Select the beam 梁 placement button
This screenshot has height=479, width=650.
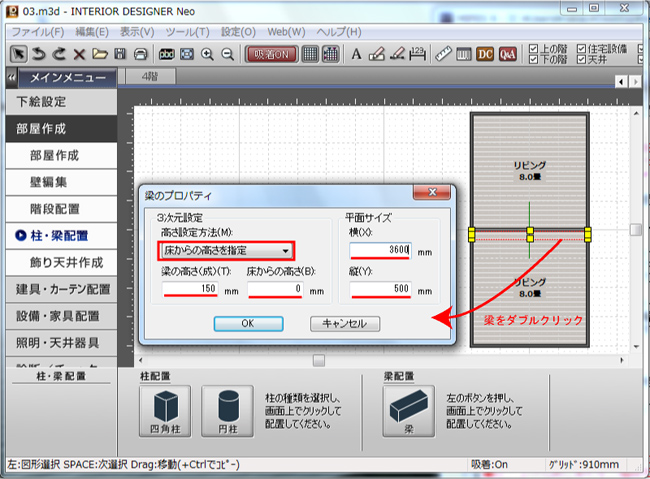coord(408,409)
